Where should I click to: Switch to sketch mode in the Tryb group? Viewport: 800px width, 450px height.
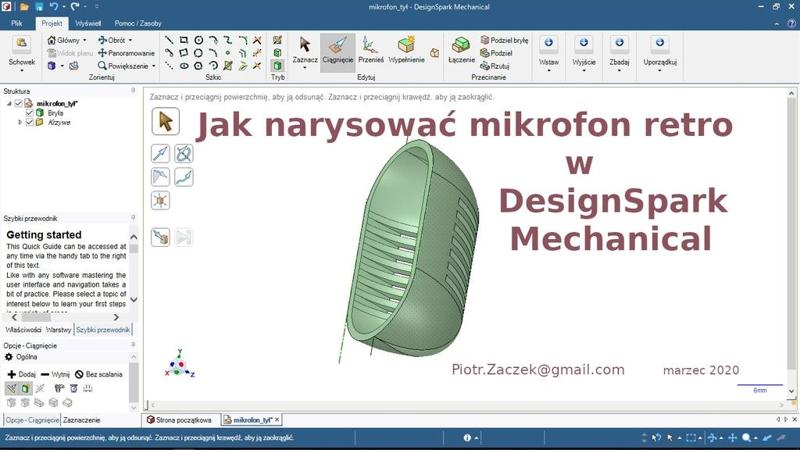pyautogui.click(x=278, y=40)
